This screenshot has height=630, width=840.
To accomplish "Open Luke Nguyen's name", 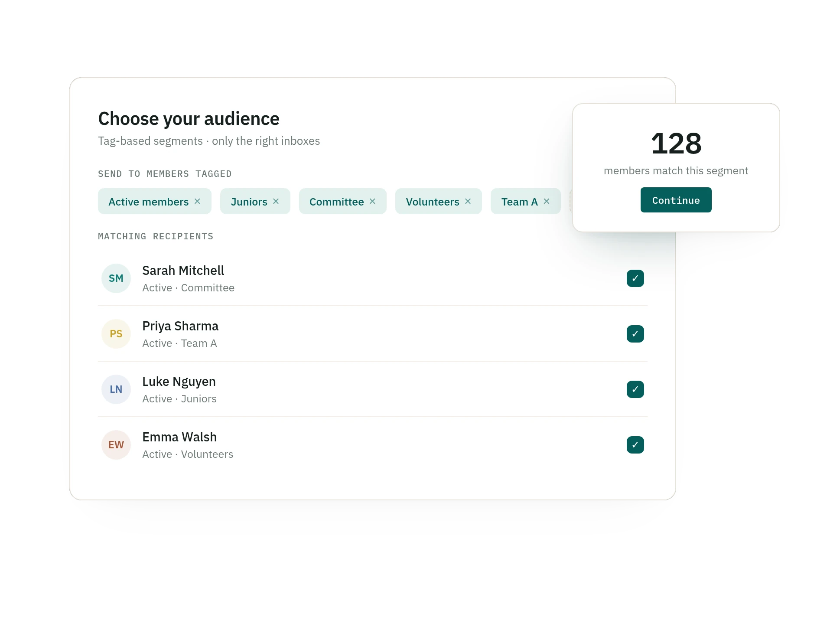I will tap(179, 382).
